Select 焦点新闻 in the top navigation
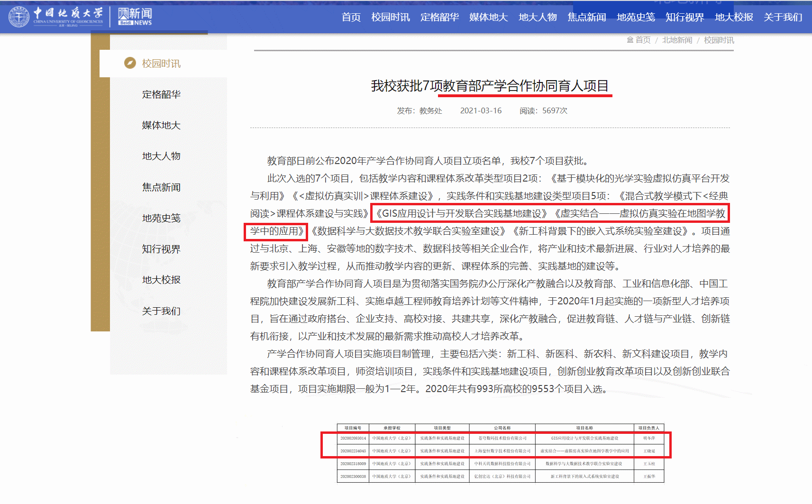Screen dimensions: 812x504 pos(587,17)
